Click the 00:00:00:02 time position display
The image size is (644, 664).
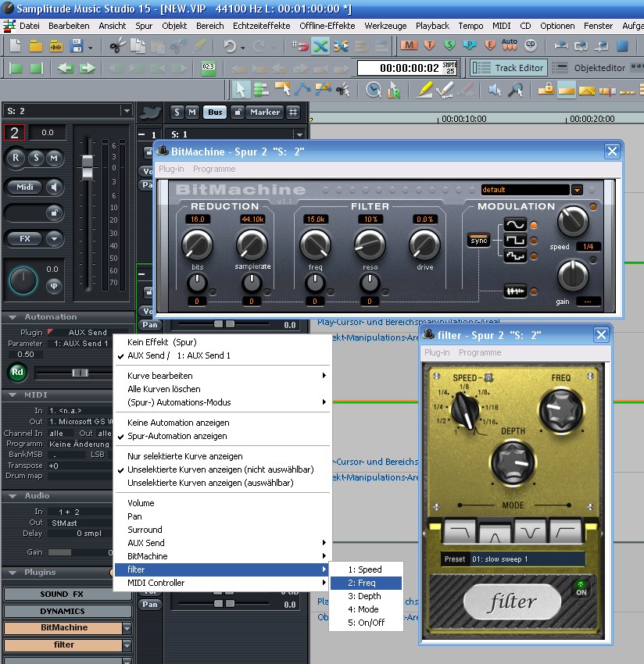(x=409, y=68)
